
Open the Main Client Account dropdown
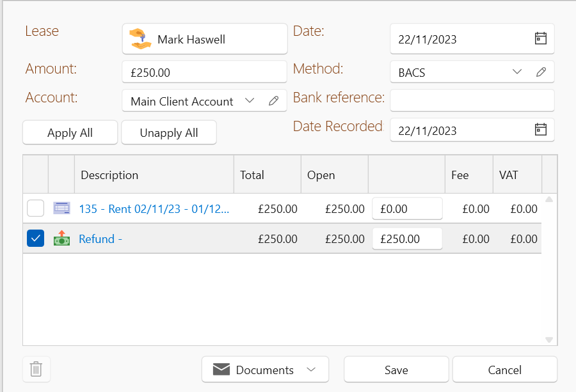(250, 101)
